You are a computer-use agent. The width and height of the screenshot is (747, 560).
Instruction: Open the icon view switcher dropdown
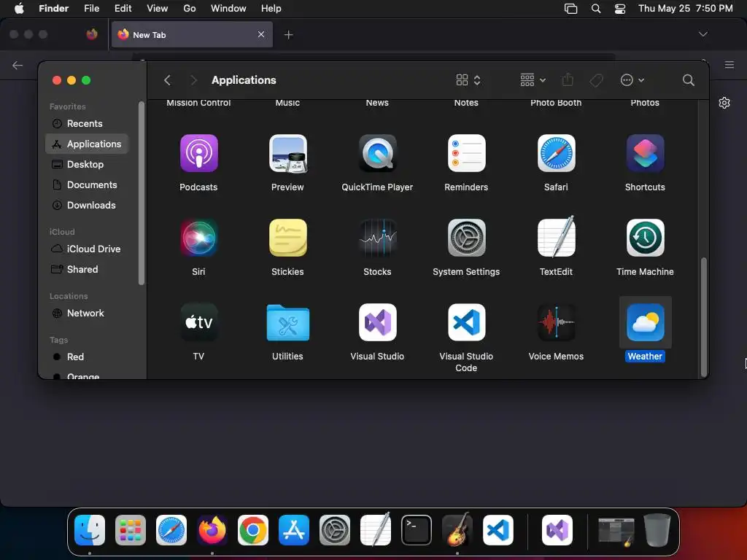[468, 80]
